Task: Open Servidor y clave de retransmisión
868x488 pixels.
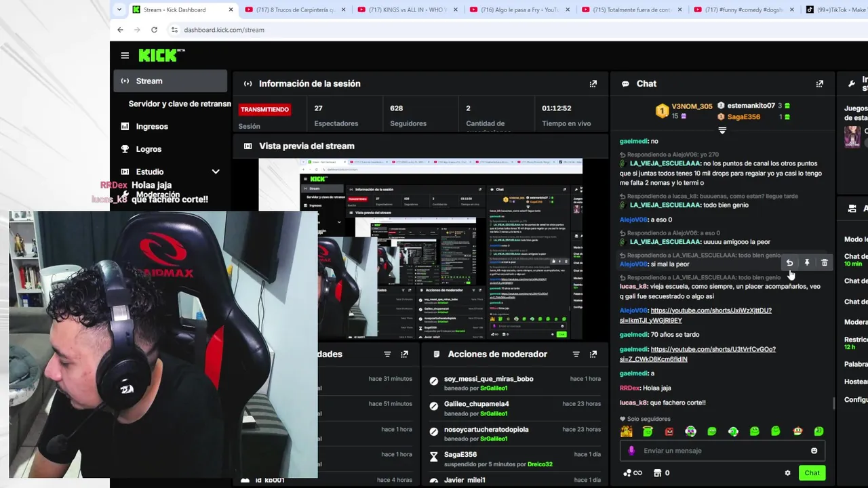Action: pyautogui.click(x=180, y=104)
